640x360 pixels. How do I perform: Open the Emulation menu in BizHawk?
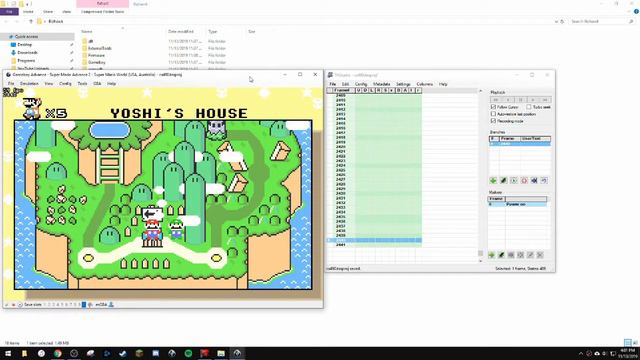pos(29,84)
